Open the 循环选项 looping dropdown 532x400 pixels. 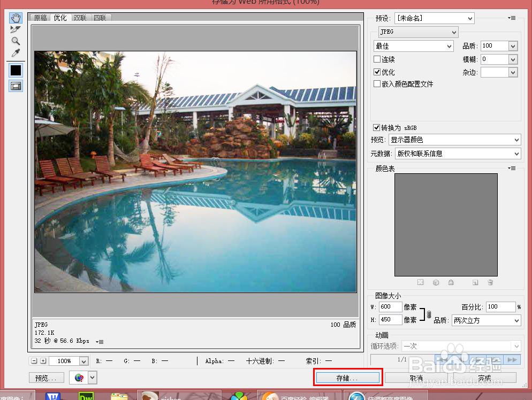click(x=461, y=346)
